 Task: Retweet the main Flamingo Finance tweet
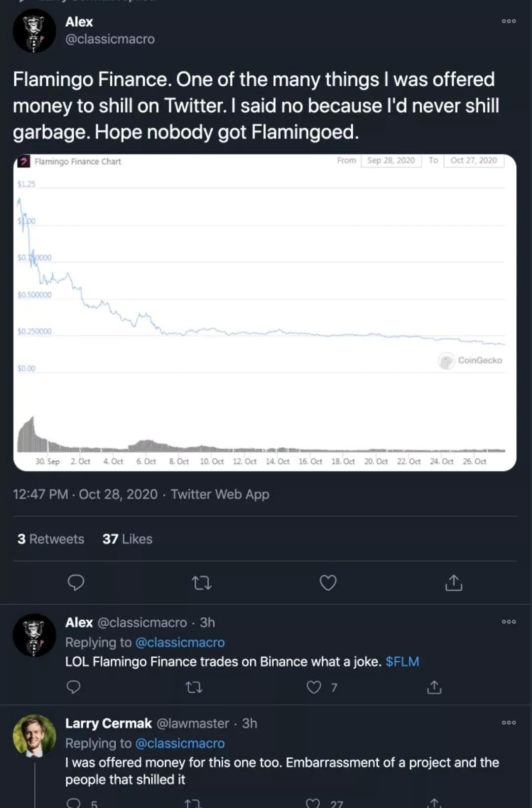(x=201, y=583)
